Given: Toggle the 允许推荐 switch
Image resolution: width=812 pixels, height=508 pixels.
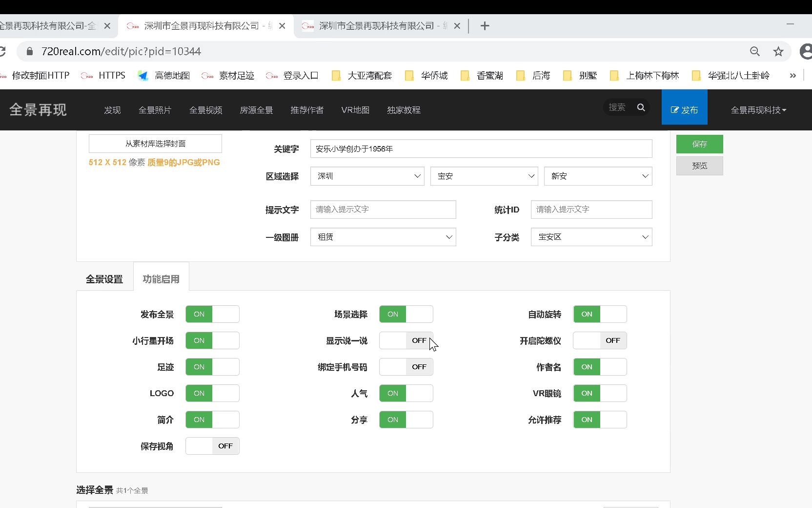Looking at the screenshot, I should click(x=600, y=420).
